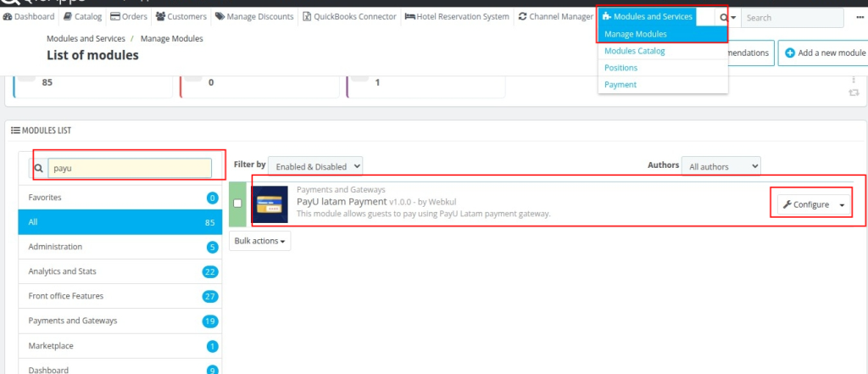Image resolution: width=868 pixels, height=374 pixels.
Task: Click the plus icon on Add a new module
Action: tap(790, 53)
